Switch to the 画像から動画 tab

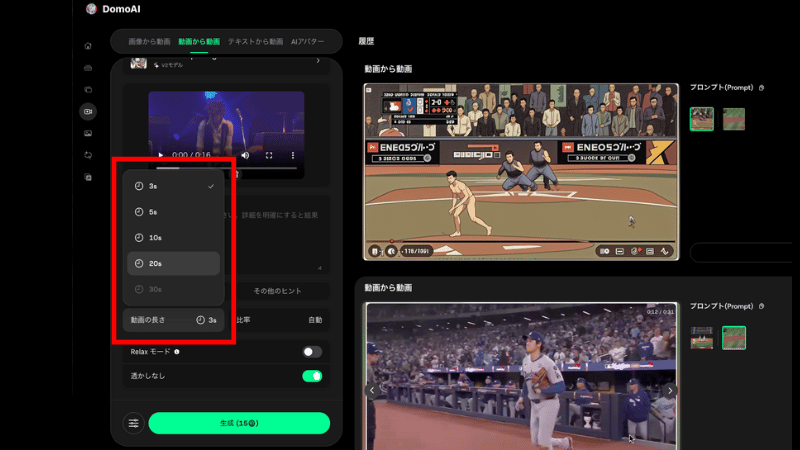[x=149, y=41]
